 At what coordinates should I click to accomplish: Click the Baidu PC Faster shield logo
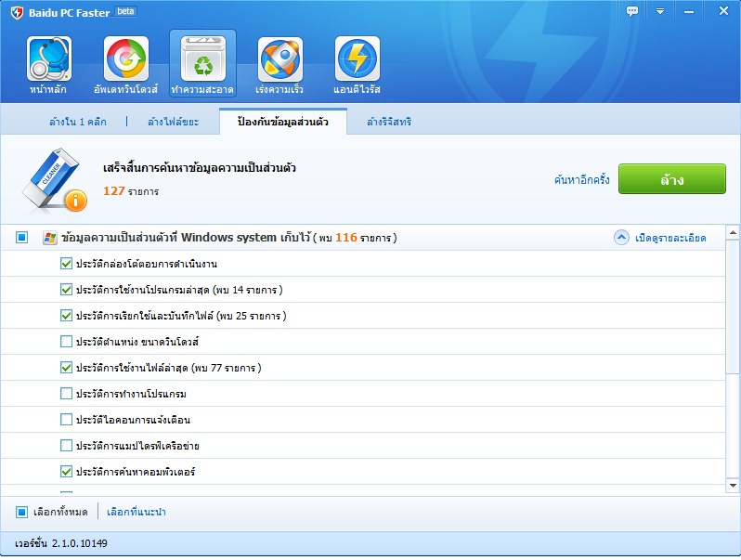coord(17,12)
